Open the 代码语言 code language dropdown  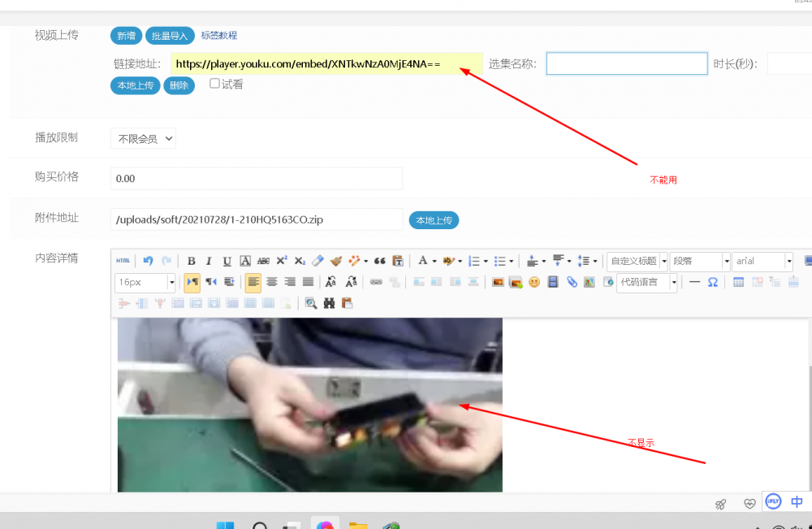[x=647, y=282]
